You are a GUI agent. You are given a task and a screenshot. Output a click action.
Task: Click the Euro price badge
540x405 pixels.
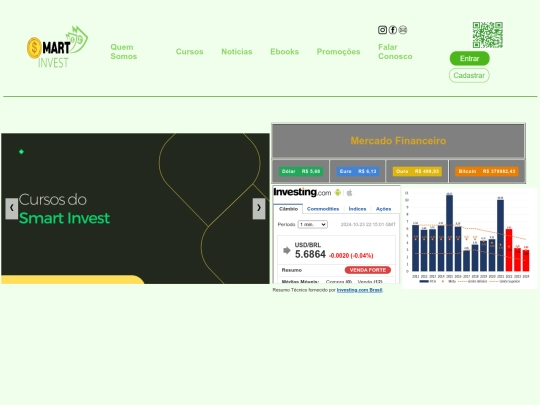tap(358, 172)
